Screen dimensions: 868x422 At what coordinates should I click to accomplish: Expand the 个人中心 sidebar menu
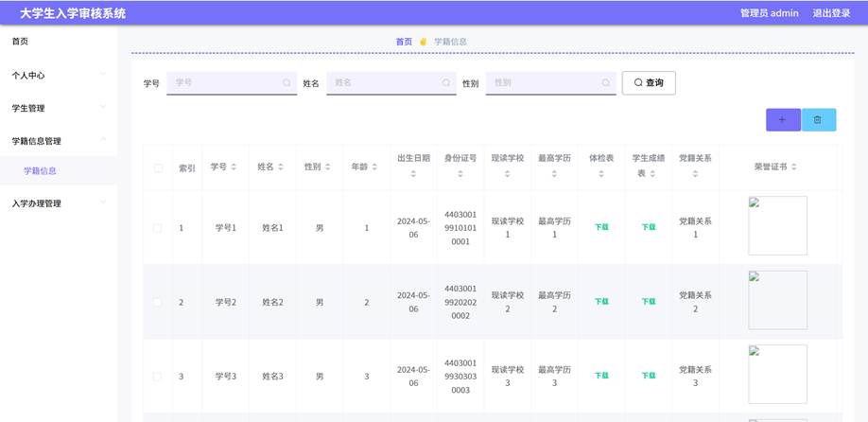[59, 76]
